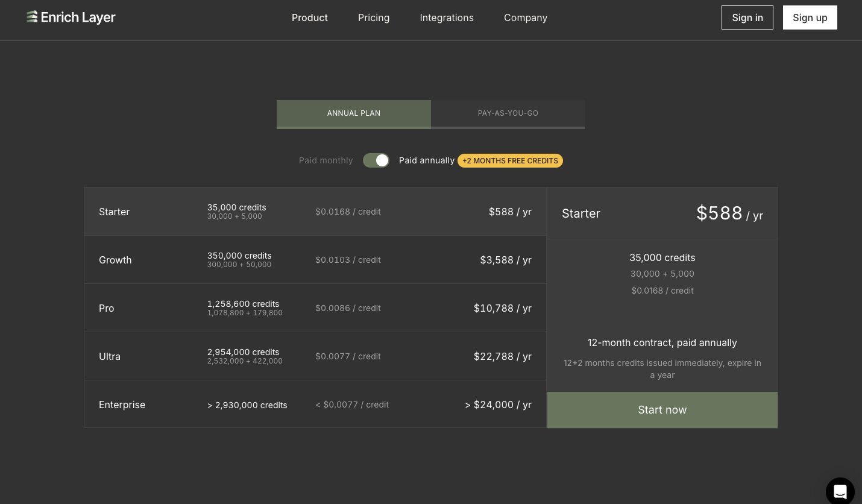Click the +2 Months Free Credits badge
Image resolution: width=862 pixels, height=504 pixels.
[510, 160]
